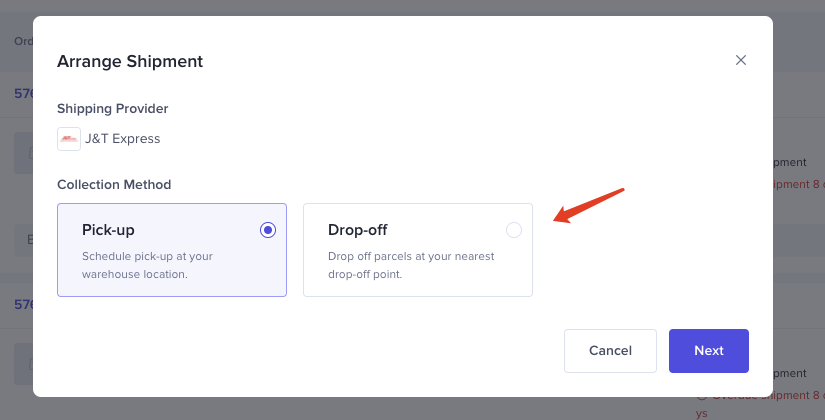Open the first order number link behind dialog
Viewport: 825px width, 420px height.
pyautogui.click(x=24, y=93)
